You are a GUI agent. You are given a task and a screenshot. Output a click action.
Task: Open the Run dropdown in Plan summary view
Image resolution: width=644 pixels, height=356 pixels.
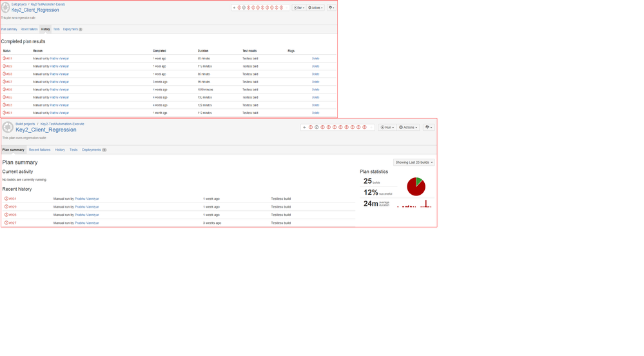click(387, 128)
